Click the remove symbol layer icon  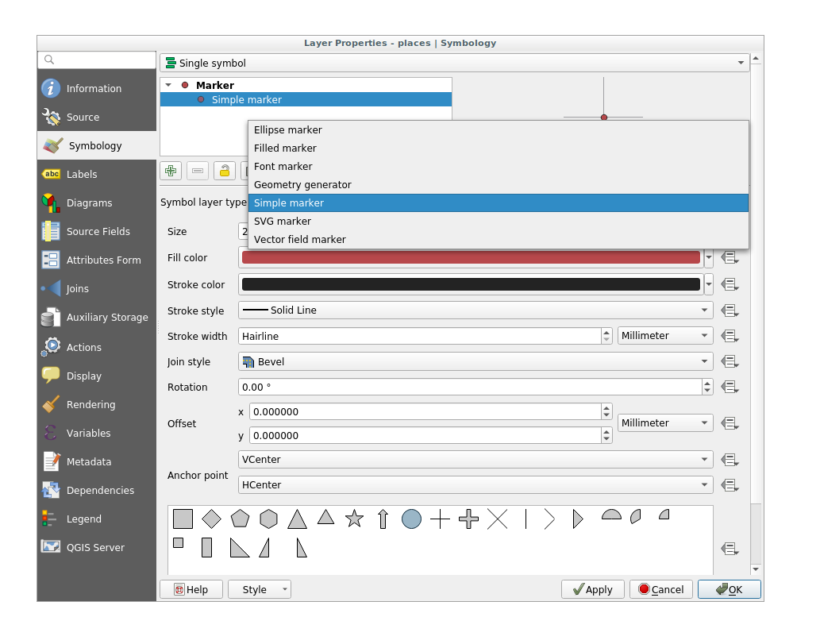(x=198, y=171)
